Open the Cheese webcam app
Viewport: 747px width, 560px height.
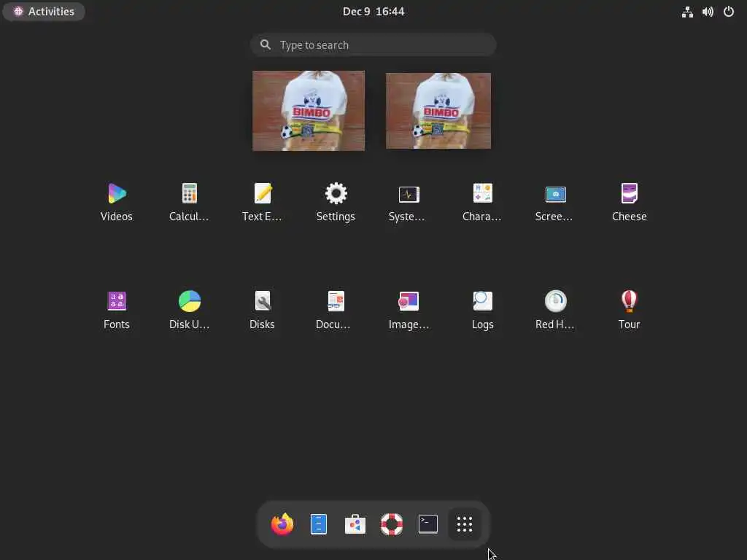tap(629, 202)
